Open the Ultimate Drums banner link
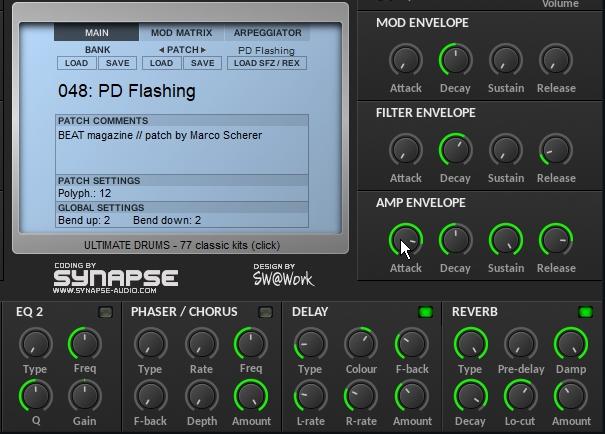 pos(181,244)
